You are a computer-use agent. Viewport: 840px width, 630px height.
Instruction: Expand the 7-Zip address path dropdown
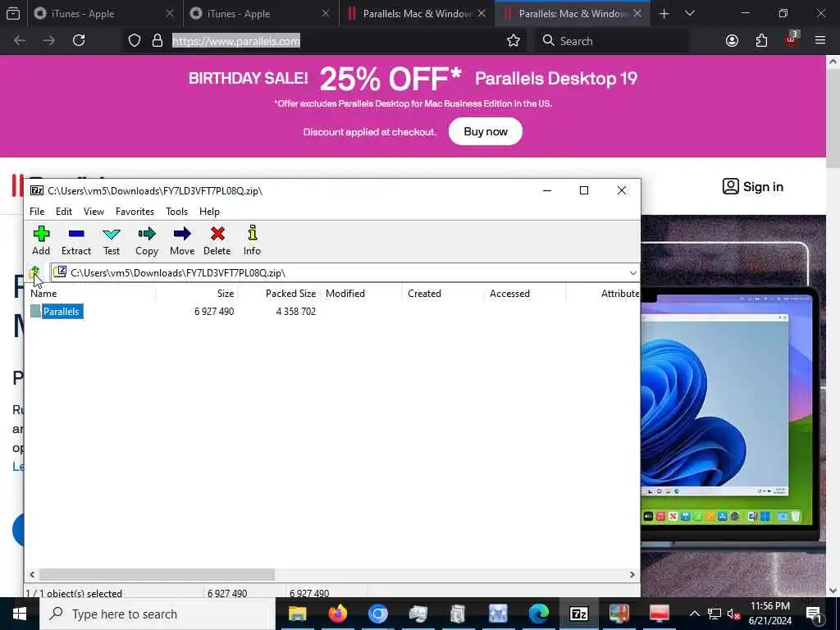tap(632, 272)
